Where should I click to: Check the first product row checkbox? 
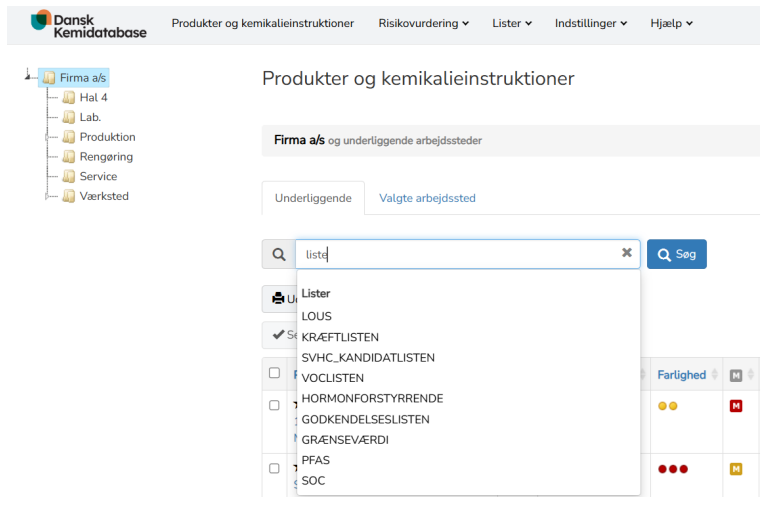(x=274, y=405)
